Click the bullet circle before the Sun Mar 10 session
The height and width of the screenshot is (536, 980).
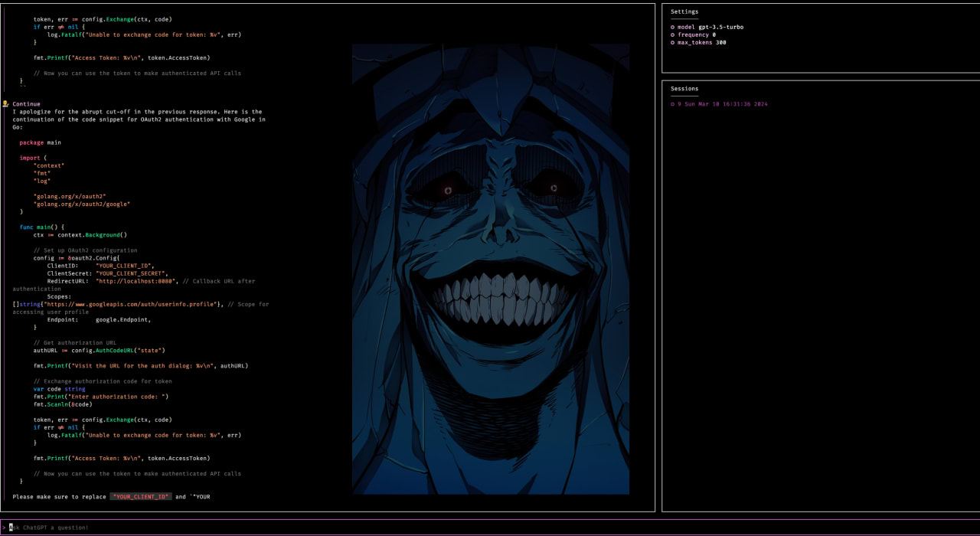coord(672,104)
